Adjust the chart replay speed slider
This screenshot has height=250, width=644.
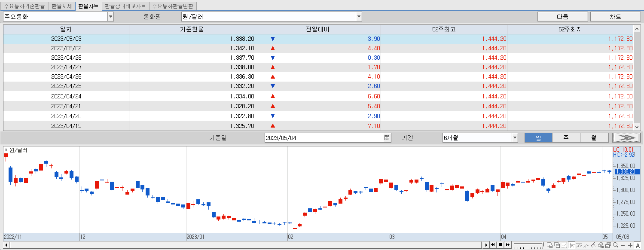pos(528,245)
